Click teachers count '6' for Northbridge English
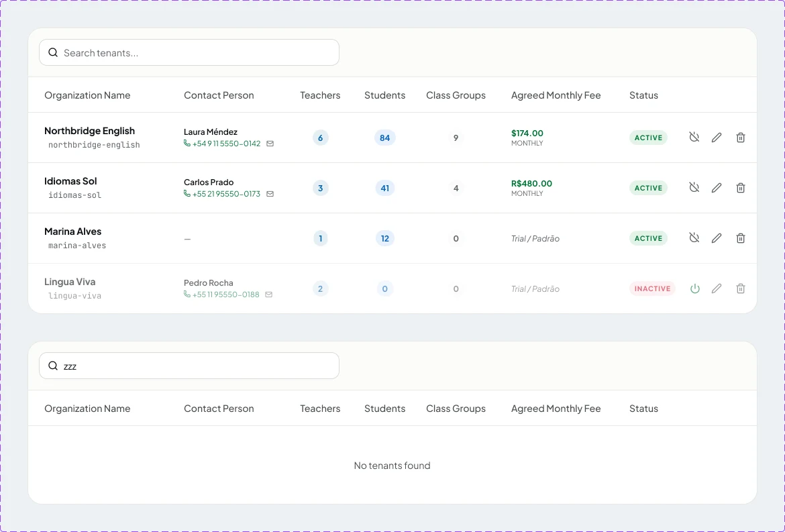The height and width of the screenshot is (532, 785). click(321, 138)
